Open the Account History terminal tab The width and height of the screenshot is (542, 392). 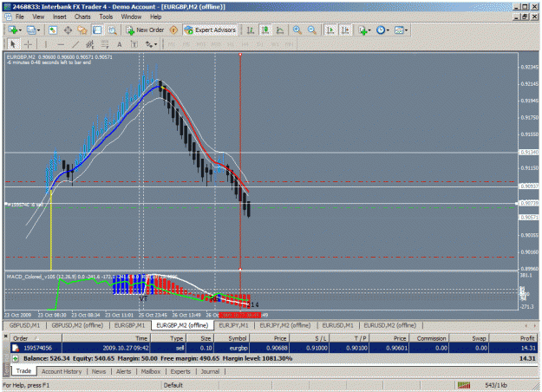[x=62, y=371]
